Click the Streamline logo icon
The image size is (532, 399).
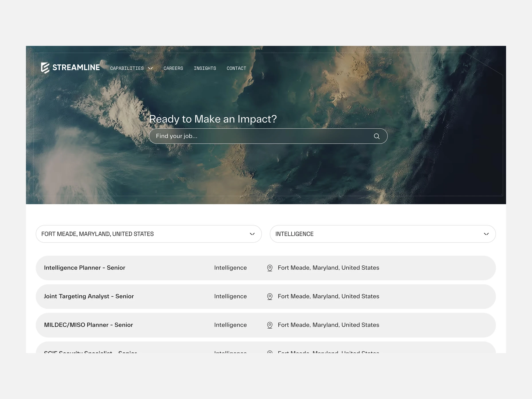point(45,68)
